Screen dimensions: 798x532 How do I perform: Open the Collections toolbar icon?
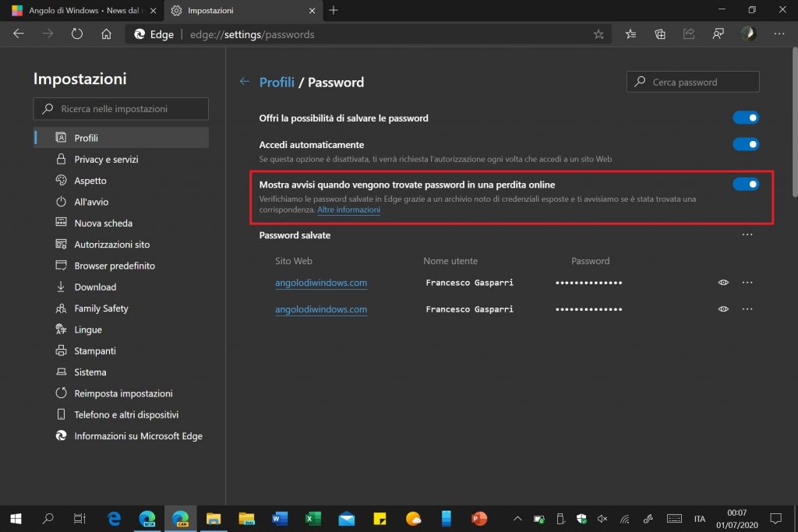tap(660, 34)
